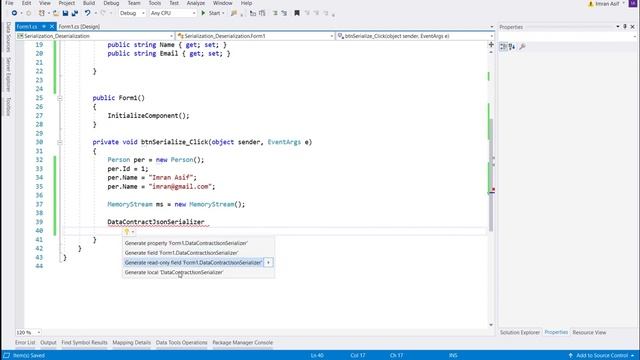Open the Server Explorer side tab
640x360 pixels.
point(8,75)
